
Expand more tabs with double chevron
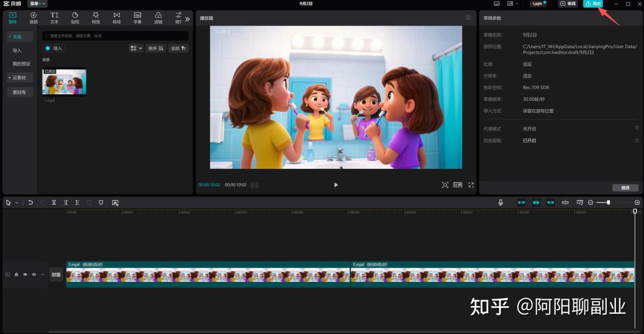[x=187, y=19]
